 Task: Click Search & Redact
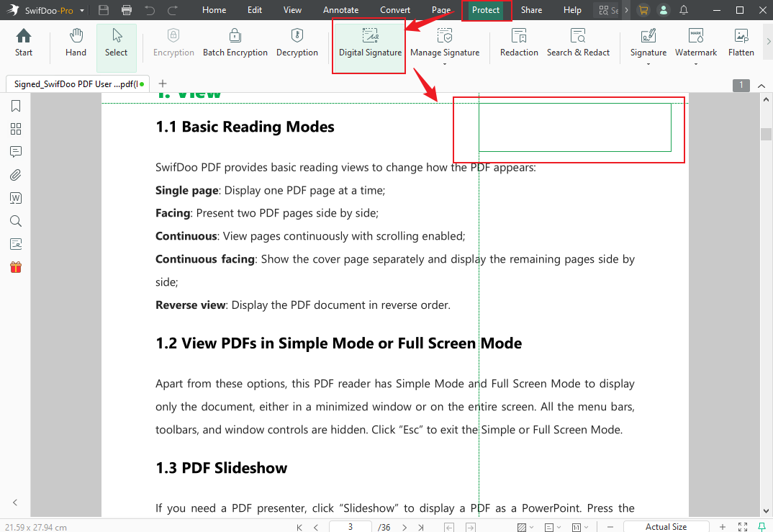578,42
